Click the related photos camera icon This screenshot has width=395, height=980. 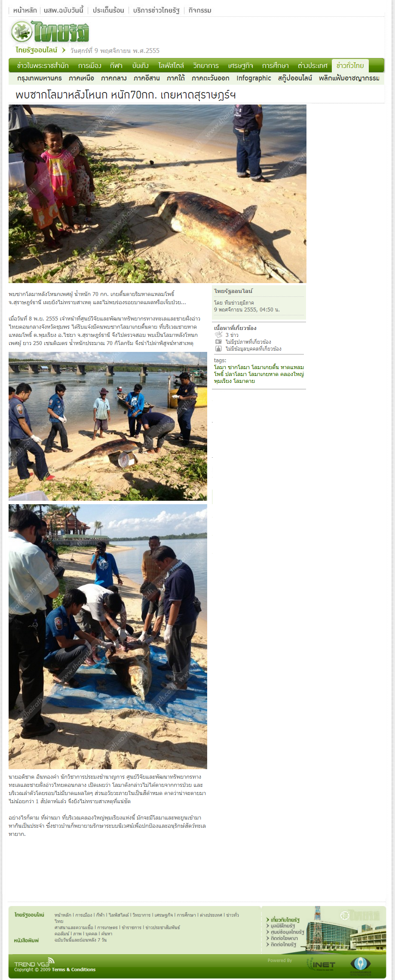coord(219,342)
